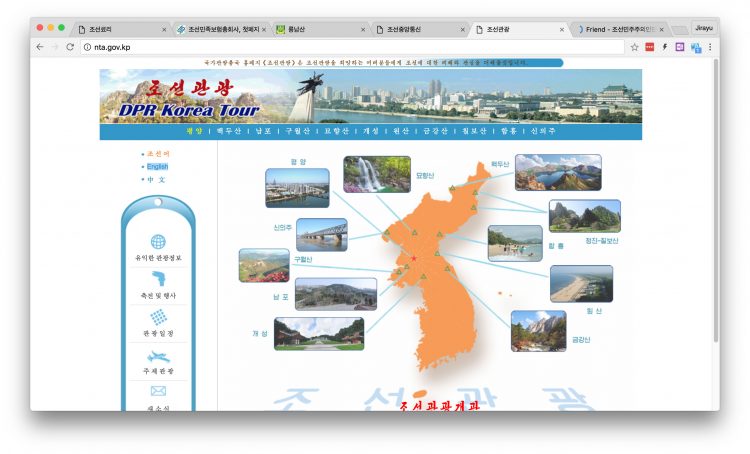Select the 中文 language link
Viewport: 750px width, 454px height.
pos(156,179)
